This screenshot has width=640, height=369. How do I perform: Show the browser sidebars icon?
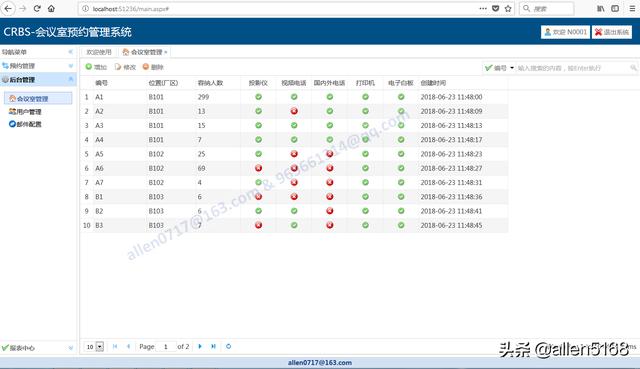(x=615, y=8)
